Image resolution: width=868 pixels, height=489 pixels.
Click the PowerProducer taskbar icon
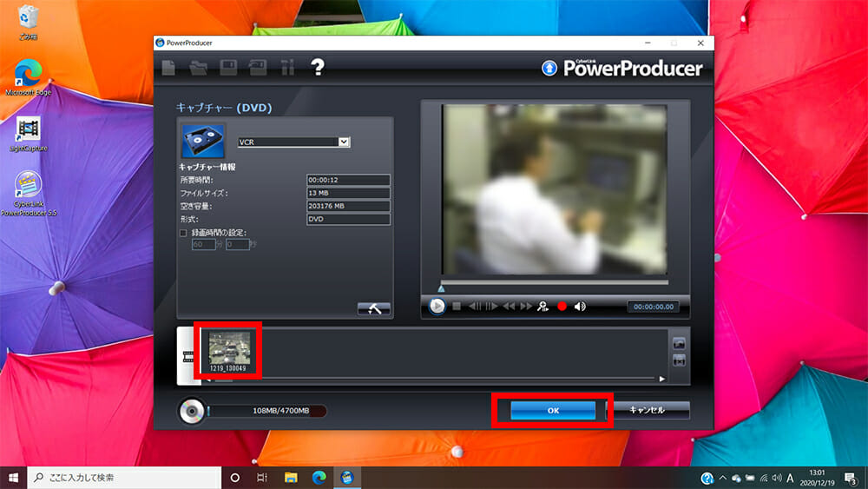[347, 478]
